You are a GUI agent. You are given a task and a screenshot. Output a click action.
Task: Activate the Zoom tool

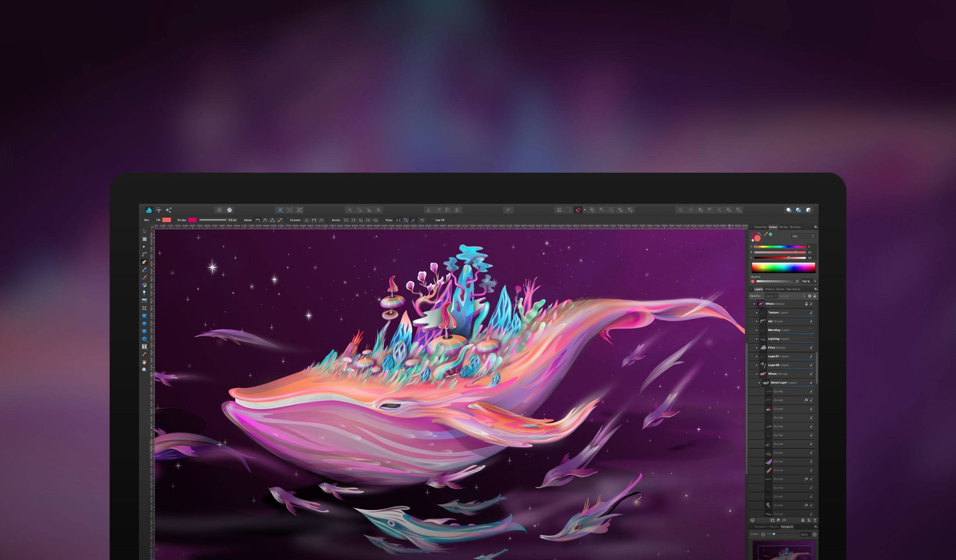(145, 369)
